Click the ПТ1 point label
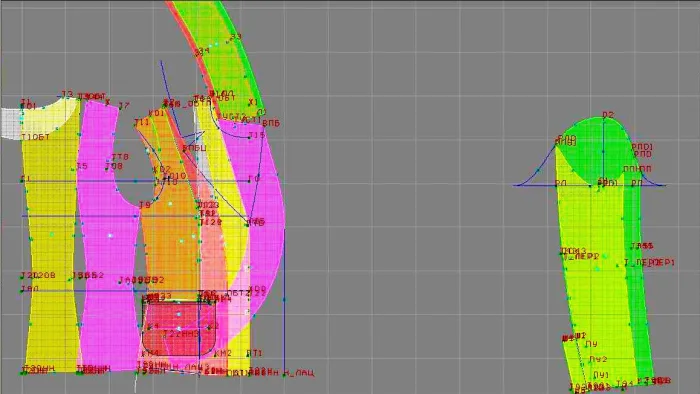 254,353
